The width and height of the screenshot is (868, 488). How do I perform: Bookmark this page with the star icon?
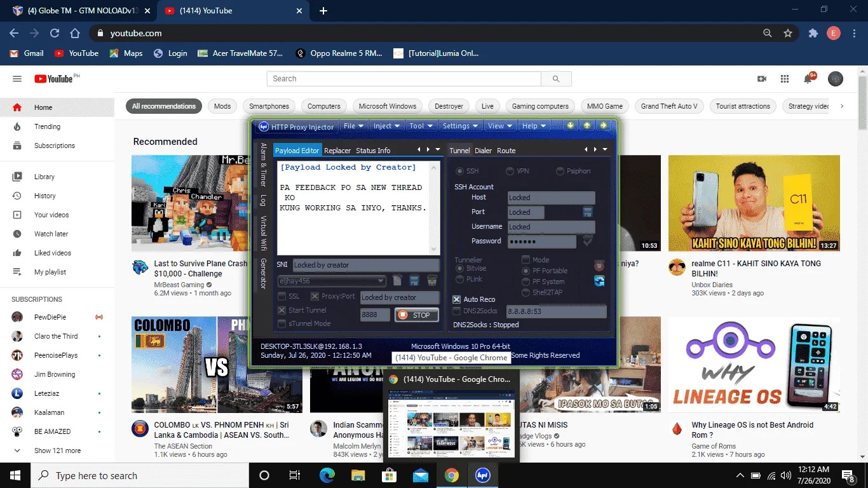[788, 33]
